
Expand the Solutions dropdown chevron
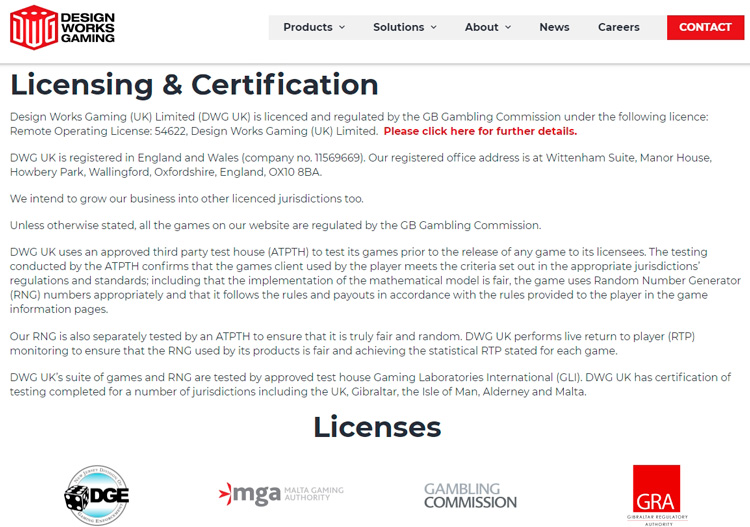(433, 28)
